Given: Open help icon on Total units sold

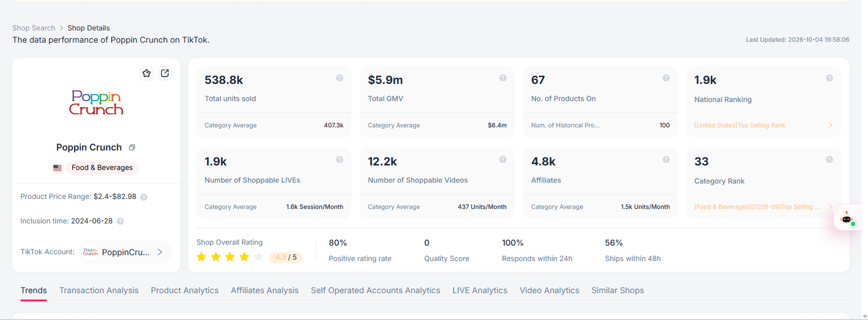Looking at the screenshot, I should [340, 78].
